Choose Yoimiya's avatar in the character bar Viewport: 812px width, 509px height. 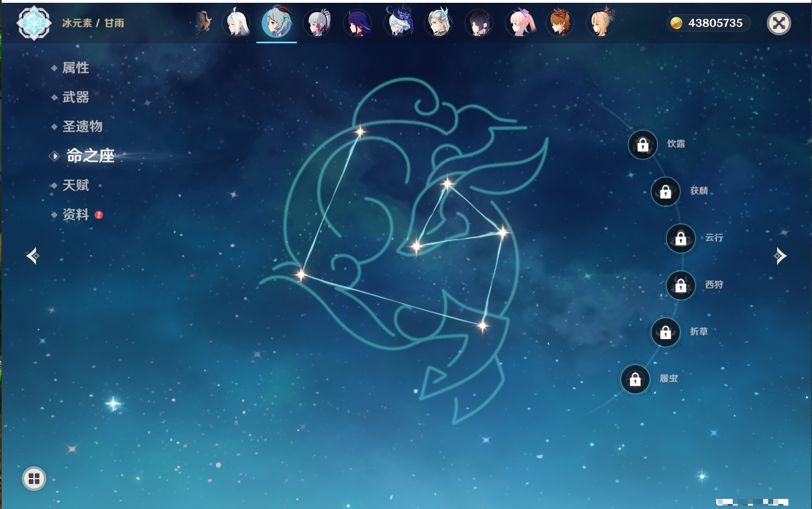pos(601,23)
